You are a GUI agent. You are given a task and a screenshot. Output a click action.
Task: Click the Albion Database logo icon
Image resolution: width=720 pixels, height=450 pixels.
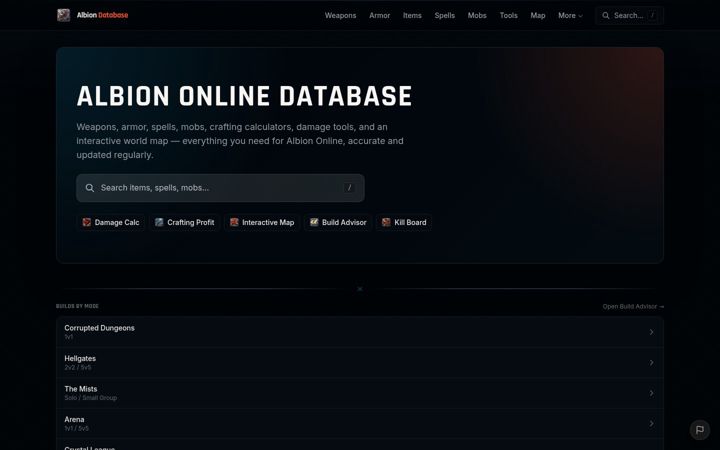click(x=63, y=15)
